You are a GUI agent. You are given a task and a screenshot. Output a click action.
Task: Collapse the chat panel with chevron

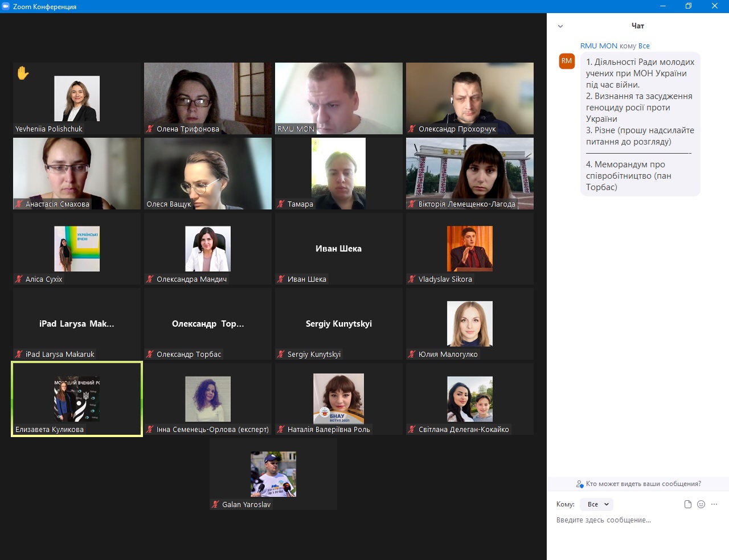560,26
